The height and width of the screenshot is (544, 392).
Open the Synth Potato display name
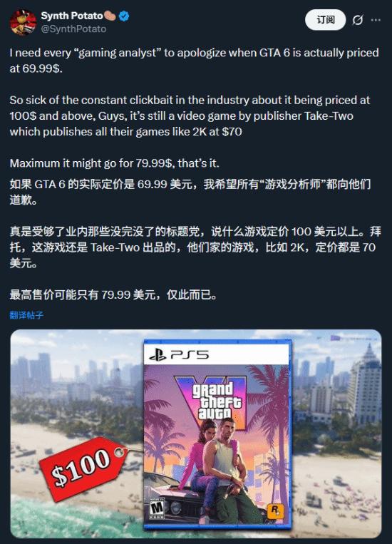pos(72,16)
